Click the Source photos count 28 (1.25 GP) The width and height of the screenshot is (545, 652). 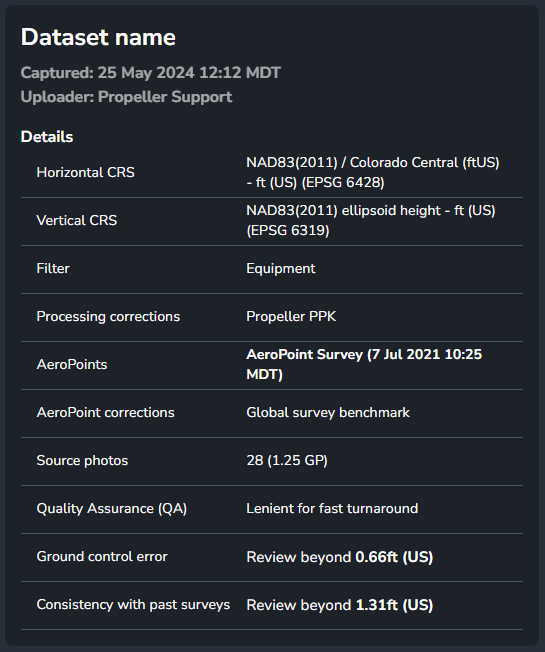pyautogui.click(x=287, y=461)
